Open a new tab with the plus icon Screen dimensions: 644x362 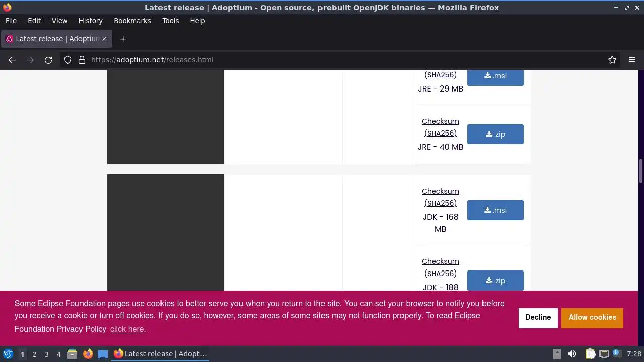point(123,39)
